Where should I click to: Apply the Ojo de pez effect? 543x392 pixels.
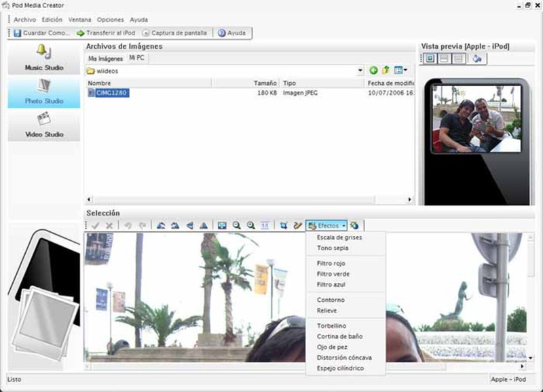[332, 347]
